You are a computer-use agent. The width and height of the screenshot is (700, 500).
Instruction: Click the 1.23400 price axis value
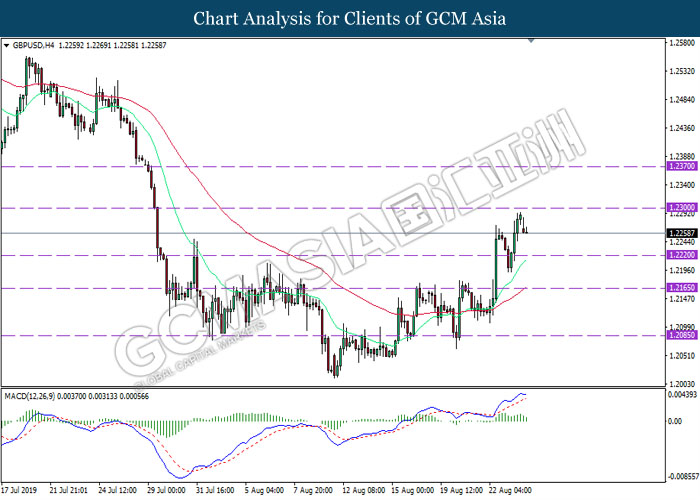point(683,185)
